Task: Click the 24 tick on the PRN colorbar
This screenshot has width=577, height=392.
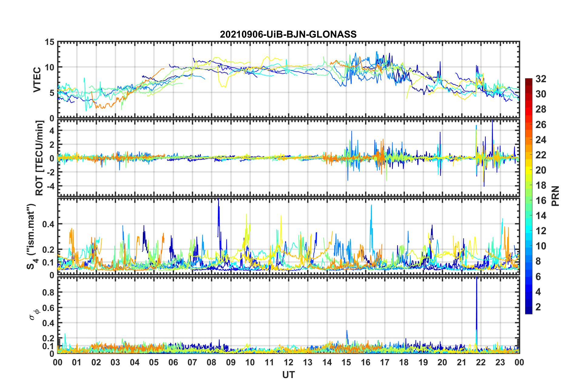Action: (x=541, y=140)
